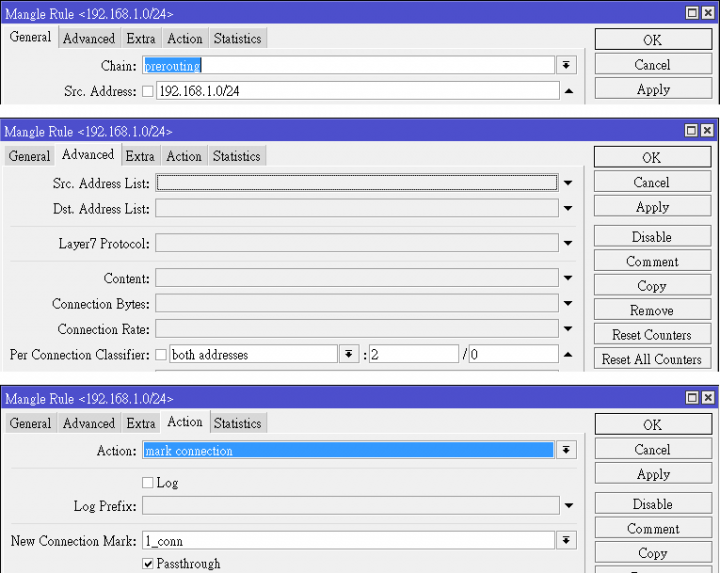Open the both addresses classifier dropdown
The height and width of the screenshot is (573, 720).
349,354
